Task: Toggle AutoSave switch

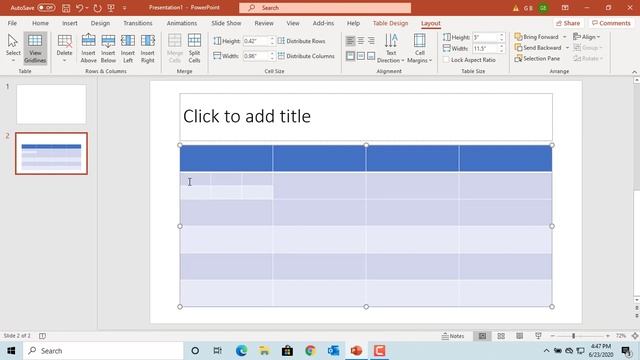Action: [x=46, y=8]
